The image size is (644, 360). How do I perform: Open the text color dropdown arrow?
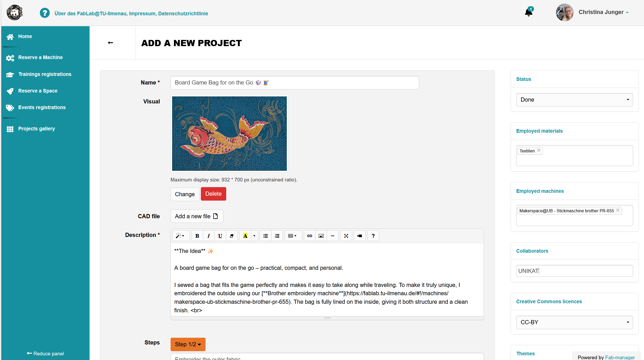click(254, 236)
